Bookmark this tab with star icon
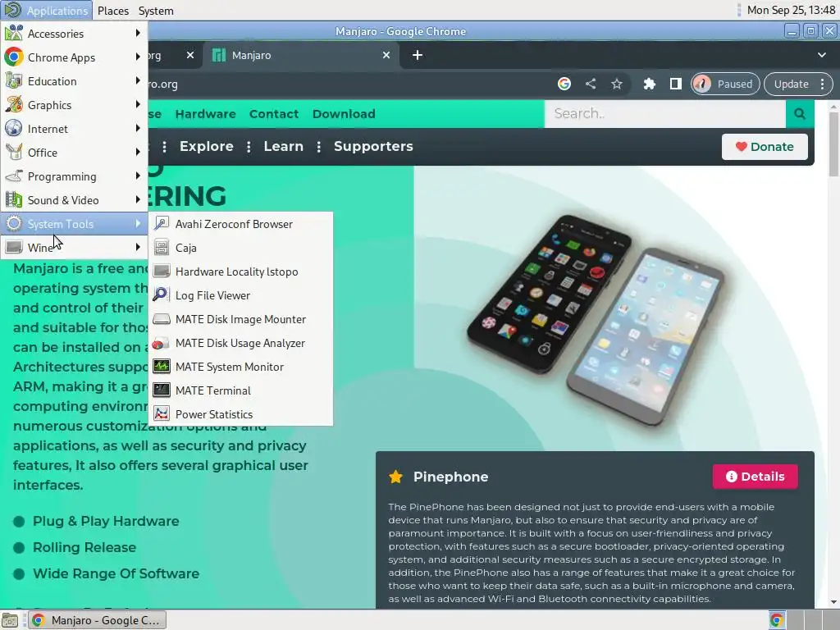Image resolution: width=840 pixels, height=630 pixels. [617, 84]
